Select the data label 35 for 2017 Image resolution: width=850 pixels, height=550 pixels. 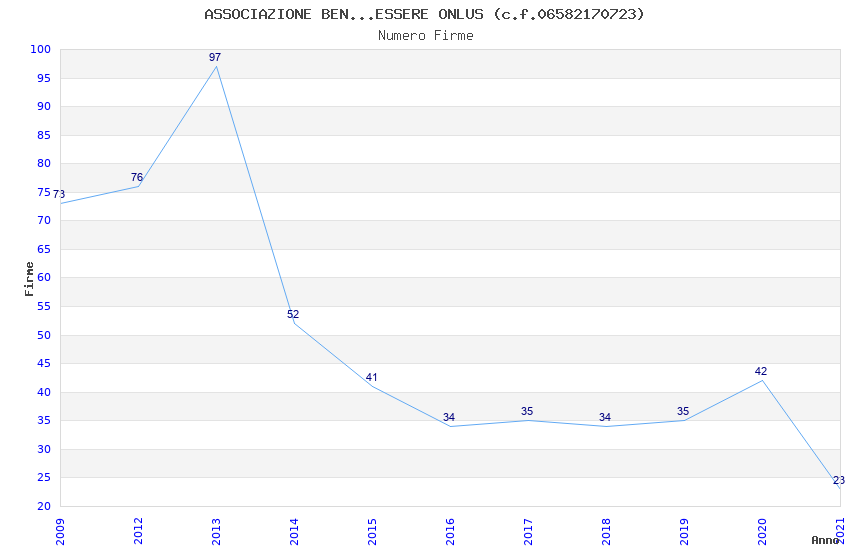pos(527,411)
